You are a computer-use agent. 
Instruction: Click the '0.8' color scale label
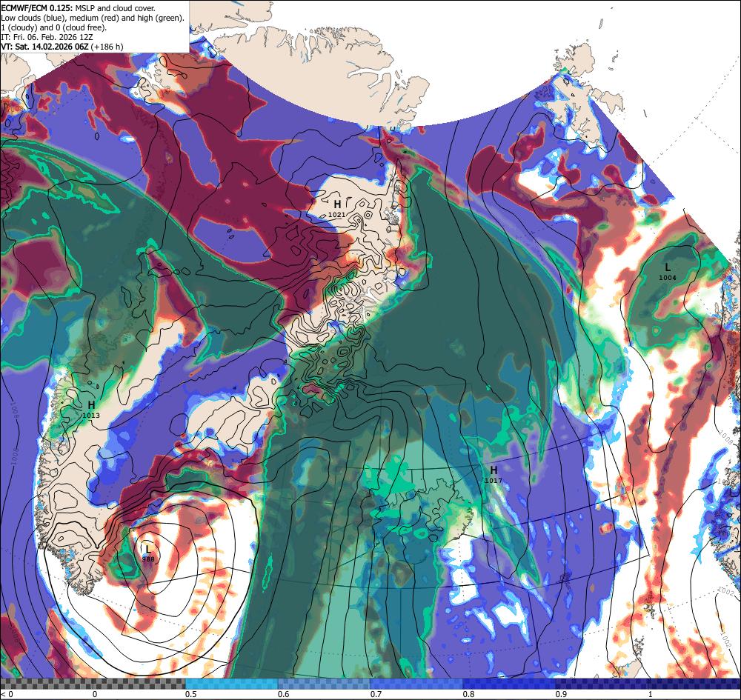pyautogui.click(x=468, y=694)
